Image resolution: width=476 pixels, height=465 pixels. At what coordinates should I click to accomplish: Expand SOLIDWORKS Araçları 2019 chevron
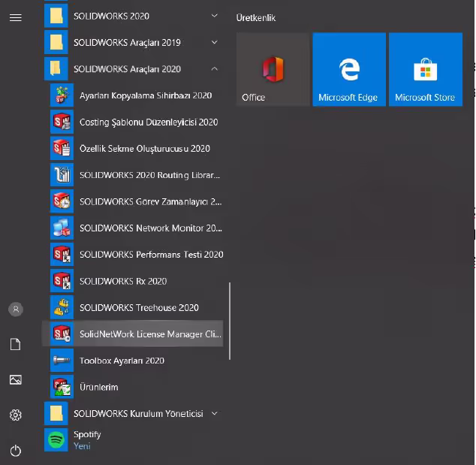pos(214,42)
